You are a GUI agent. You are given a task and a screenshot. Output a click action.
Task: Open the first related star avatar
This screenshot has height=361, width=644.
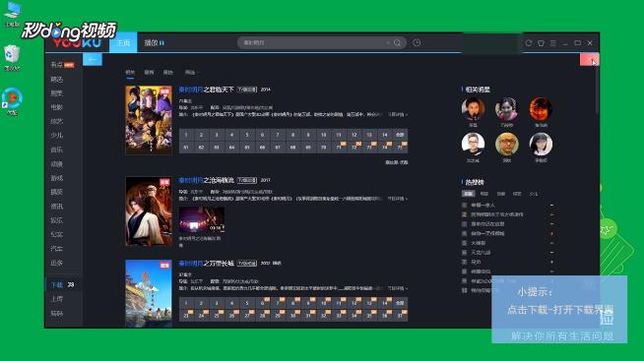point(473,109)
